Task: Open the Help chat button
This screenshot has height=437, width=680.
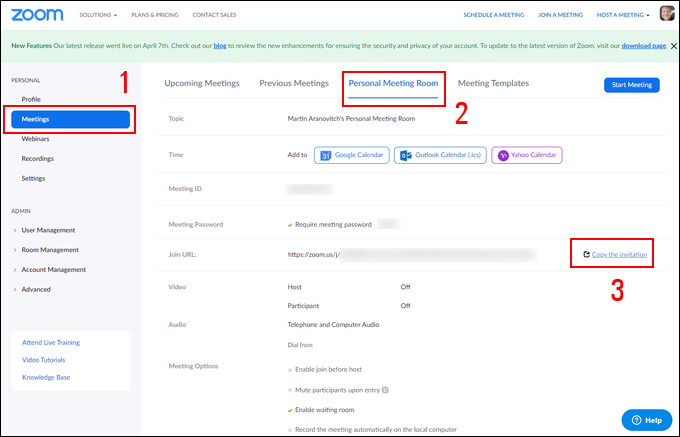Action: coord(647,420)
